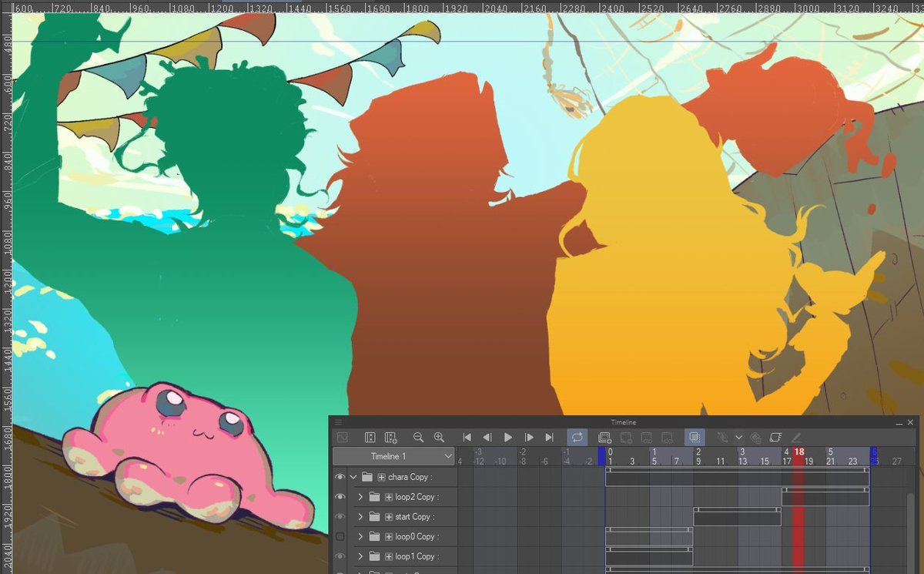Expand loop2 Copy track plus icon
The height and width of the screenshot is (574, 924).
tap(389, 497)
